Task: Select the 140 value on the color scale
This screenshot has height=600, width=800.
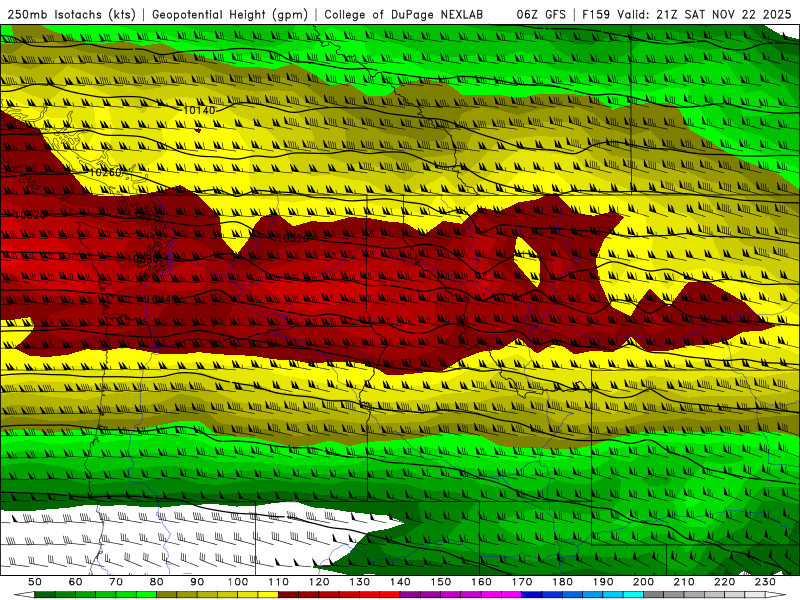Action: [x=400, y=582]
